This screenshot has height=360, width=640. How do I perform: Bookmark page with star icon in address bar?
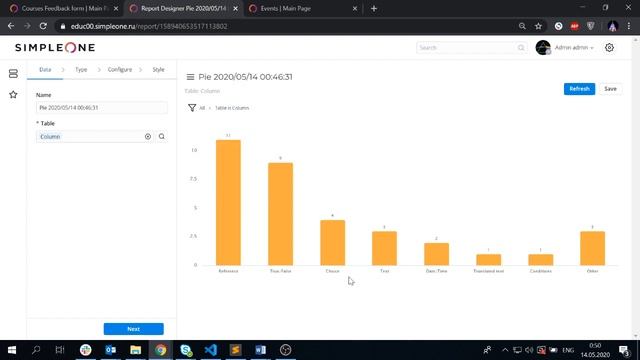538,26
